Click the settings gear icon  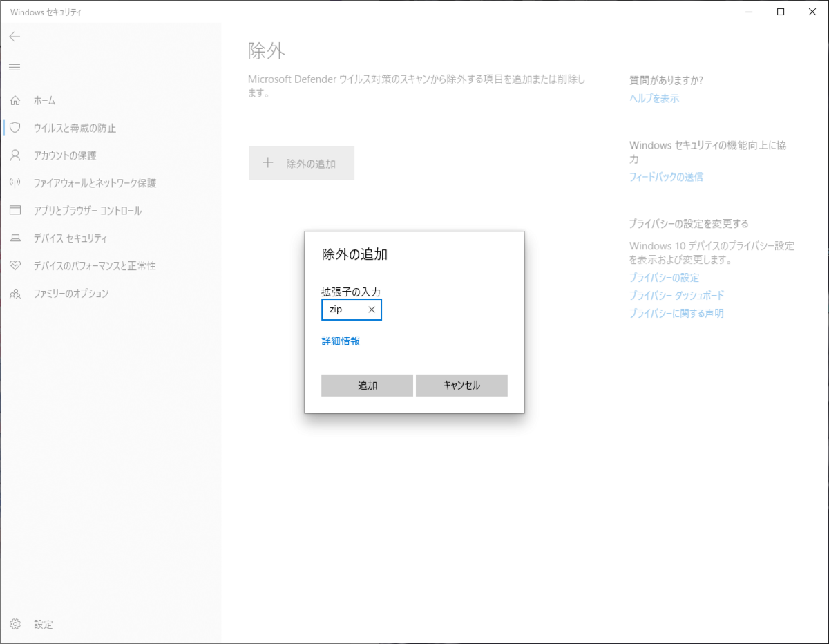(x=15, y=624)
